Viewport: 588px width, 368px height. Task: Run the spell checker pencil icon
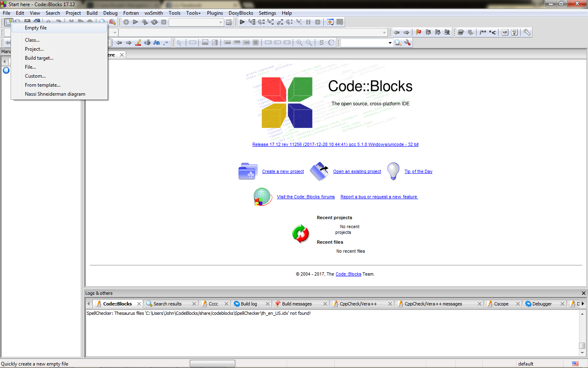click(x=138, y=43)
